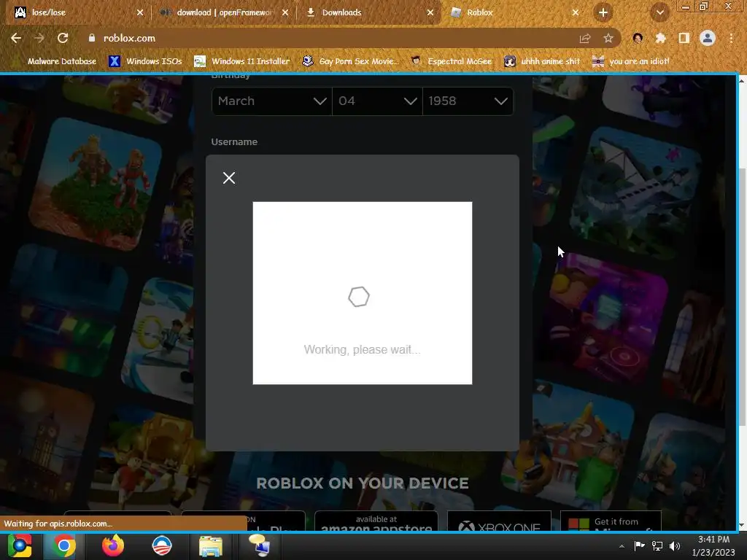Open the Espectral McGee bookmark
Viewport: 747px width, 560px height.
pyautogui.click(x=451, y=61)
